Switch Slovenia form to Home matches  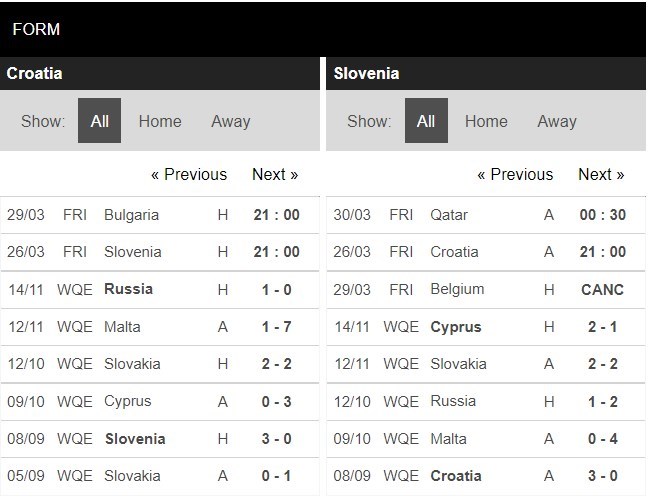[x=486, y=121]
